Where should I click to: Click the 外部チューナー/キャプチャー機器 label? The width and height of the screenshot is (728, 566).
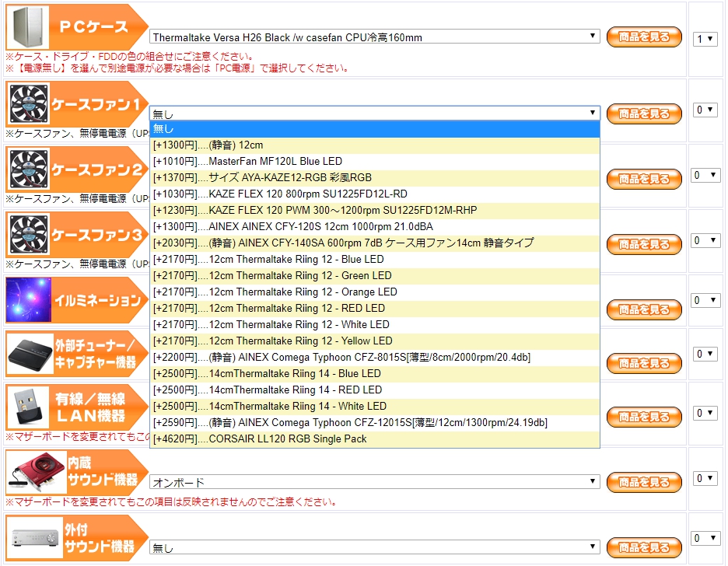coord(95,354)
